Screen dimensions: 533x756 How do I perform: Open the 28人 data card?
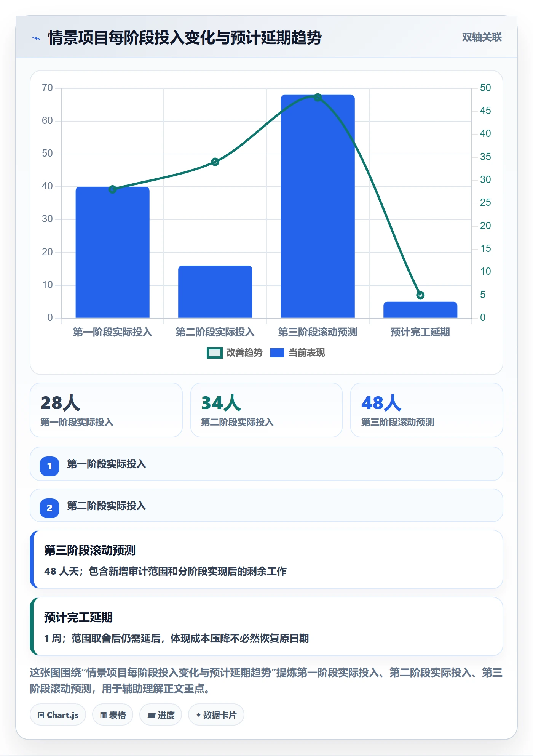[106, 410]
